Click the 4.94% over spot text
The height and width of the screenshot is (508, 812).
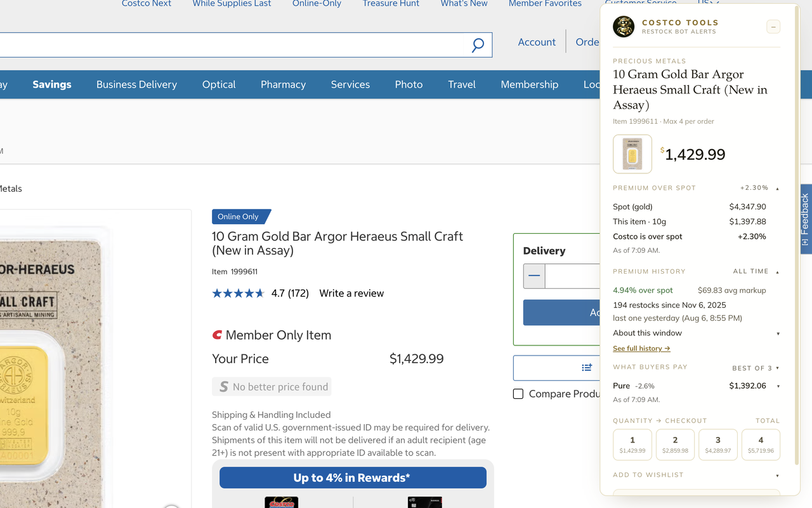click(643, 290)
